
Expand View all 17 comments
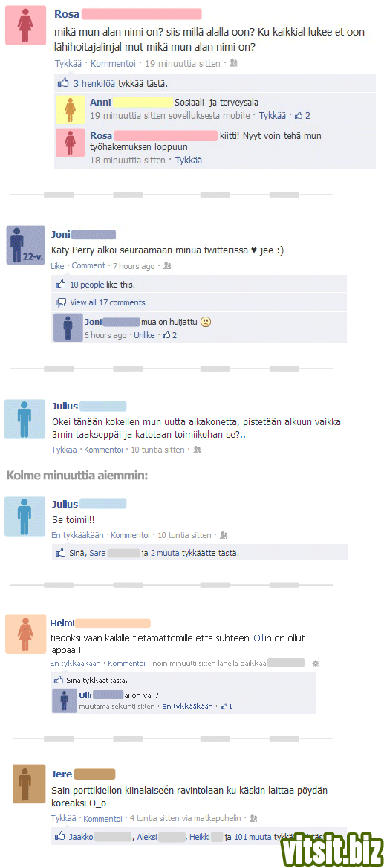[x=108, y=302]
